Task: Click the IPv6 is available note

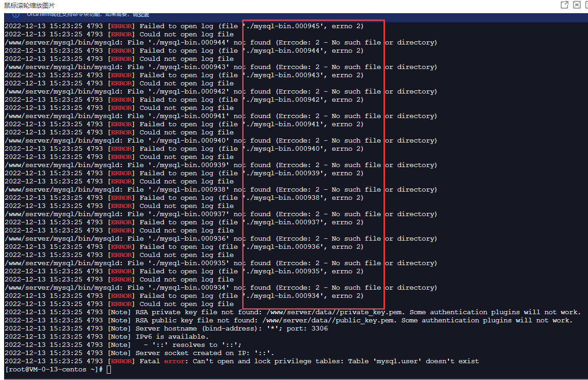Action: pos(172,337)
